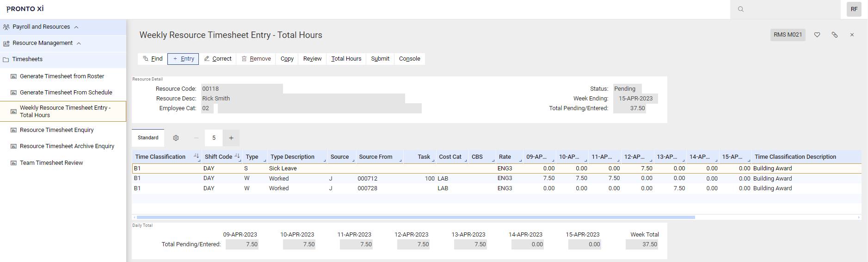Screen dimensions: 868x262
Task: Click the horizontal table scrollbar
Action: tap(416, 217)
